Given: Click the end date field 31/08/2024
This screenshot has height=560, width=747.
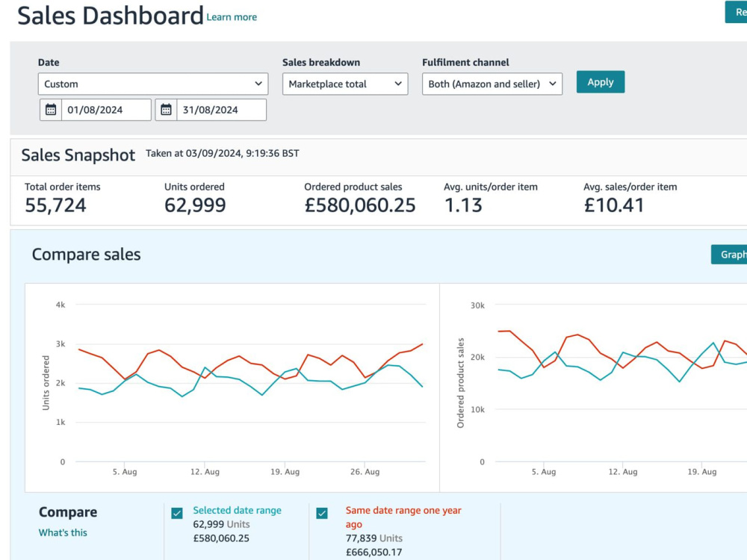Looking at the screenshot, I should [222, 110].
